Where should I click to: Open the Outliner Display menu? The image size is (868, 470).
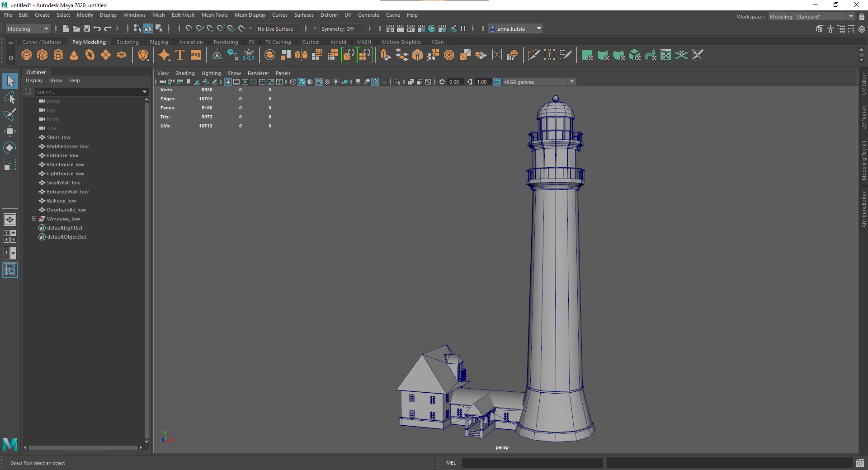[x=34, y=80]
